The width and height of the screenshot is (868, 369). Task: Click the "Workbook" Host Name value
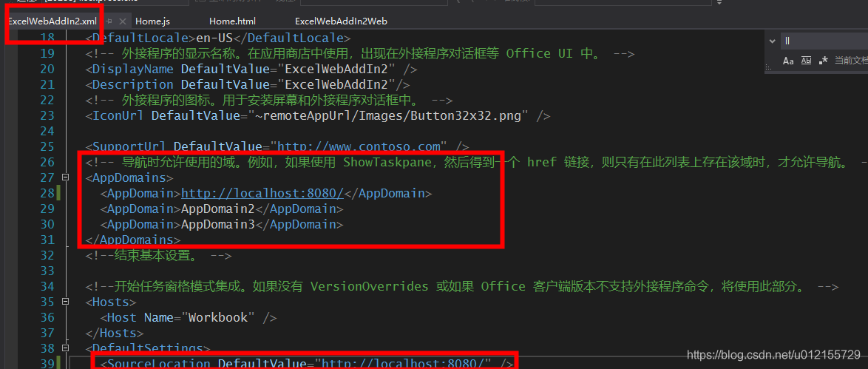[x=217, y=317]
